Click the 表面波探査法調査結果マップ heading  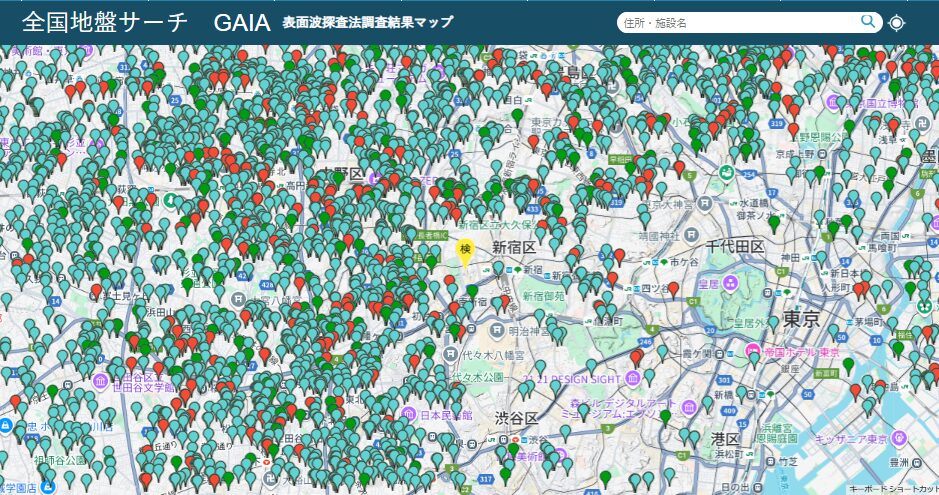tap(367, 23)
